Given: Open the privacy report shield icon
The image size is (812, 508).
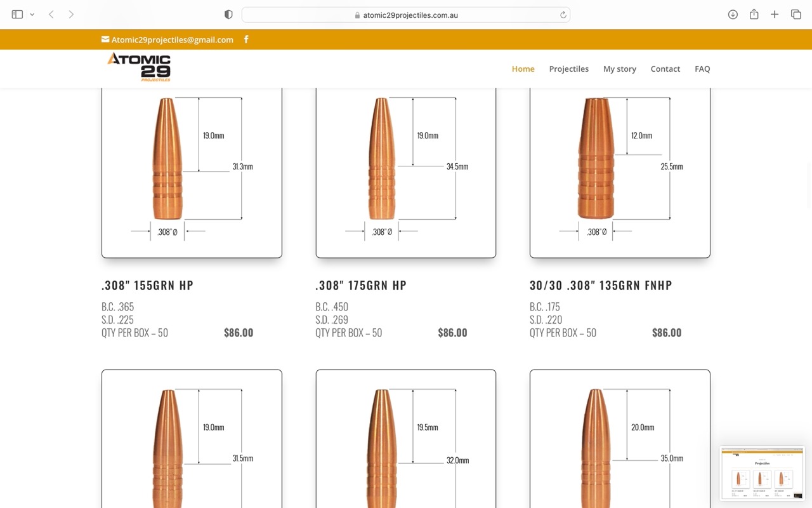Looking at the screenshot, I should (x=228, y=15).
